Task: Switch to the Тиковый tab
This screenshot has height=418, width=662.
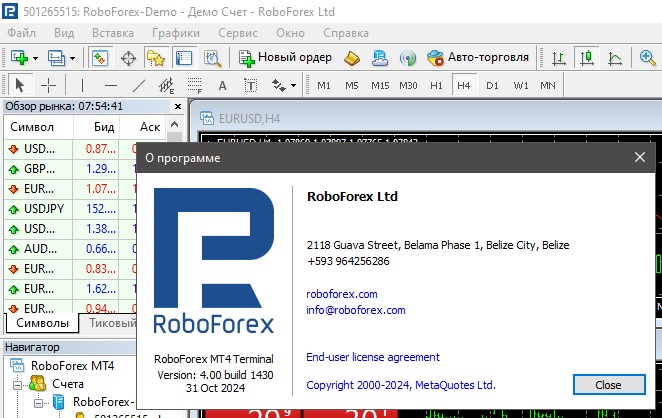Action: (112, 323)
